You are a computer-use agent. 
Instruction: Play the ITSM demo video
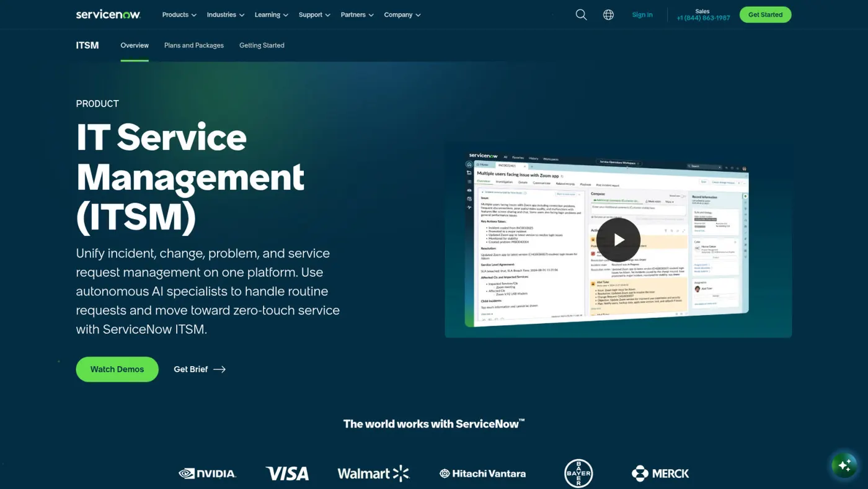[618, 240]
